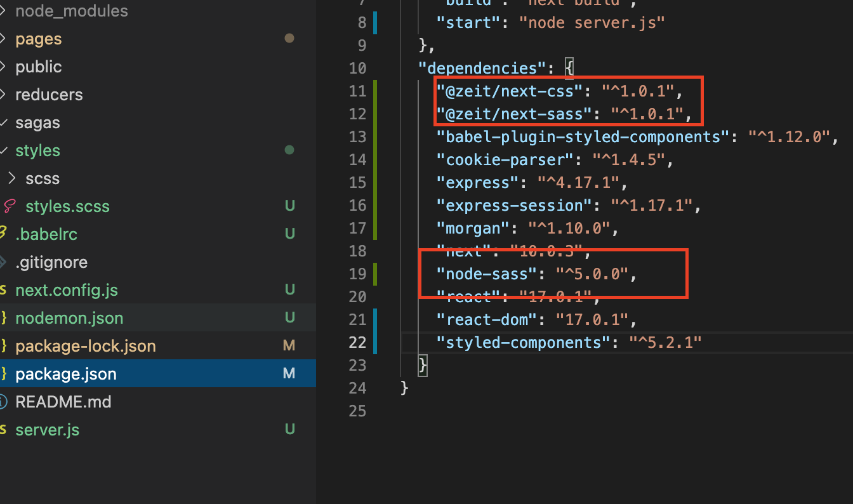The width and height of the screenshot is (853, 504).
Task: Select the styles folder in explorer
Action: (x=158, y=150)
